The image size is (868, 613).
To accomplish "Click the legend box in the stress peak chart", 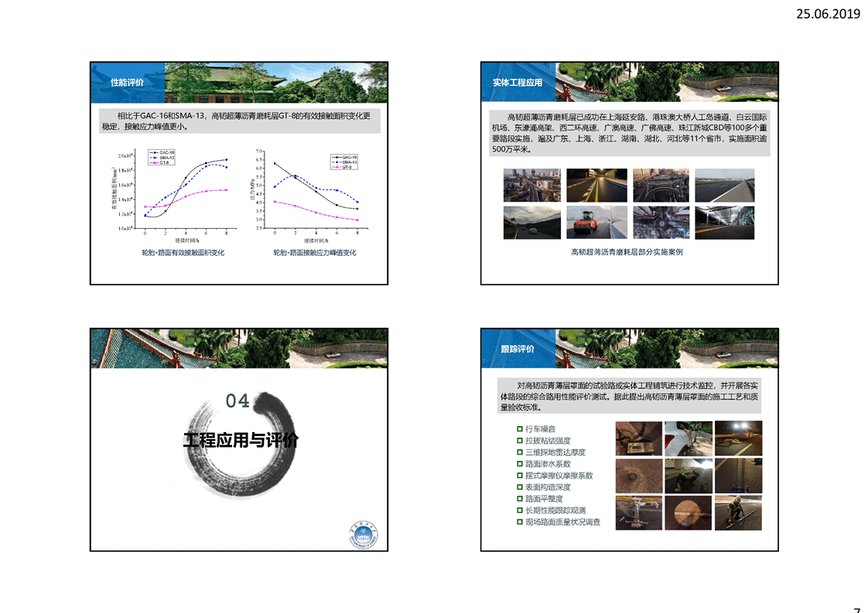I will [x=344, y=161].
